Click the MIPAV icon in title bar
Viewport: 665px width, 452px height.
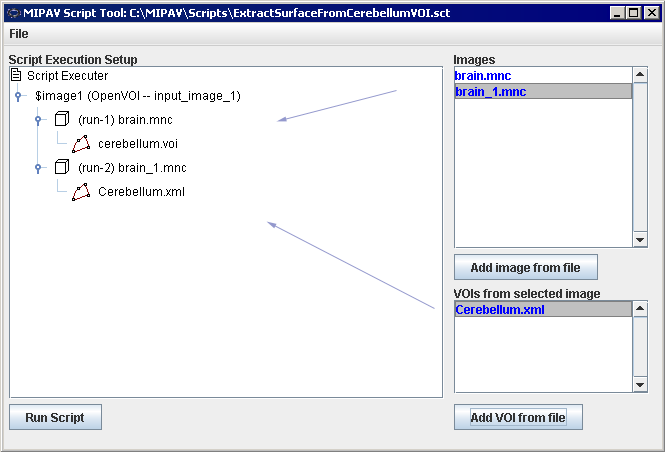point(13,13)
